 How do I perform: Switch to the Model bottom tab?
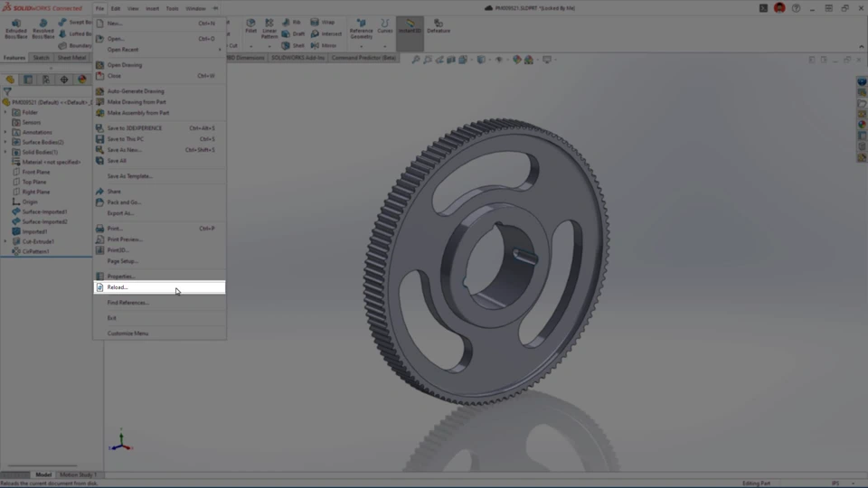point(43,474)
